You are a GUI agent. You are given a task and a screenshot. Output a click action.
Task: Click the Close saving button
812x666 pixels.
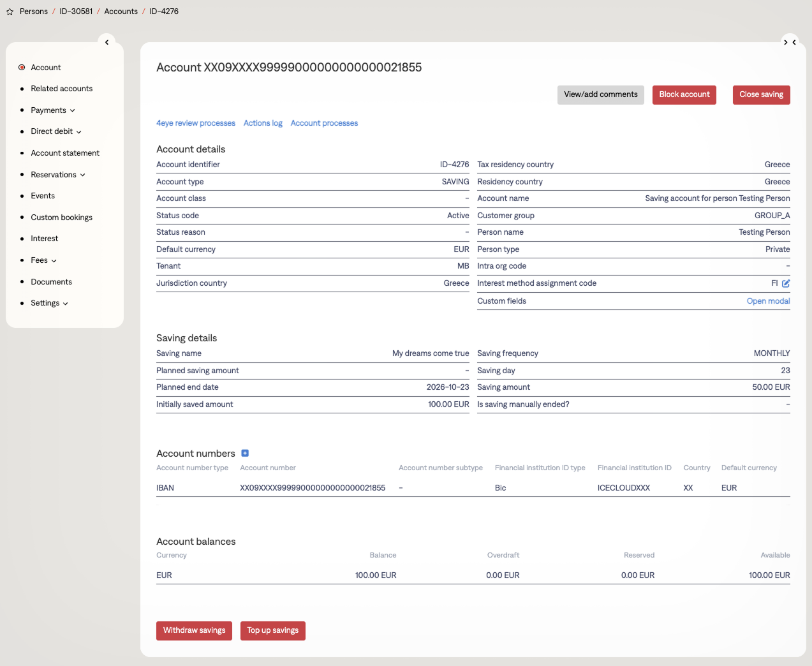point(761,94)
